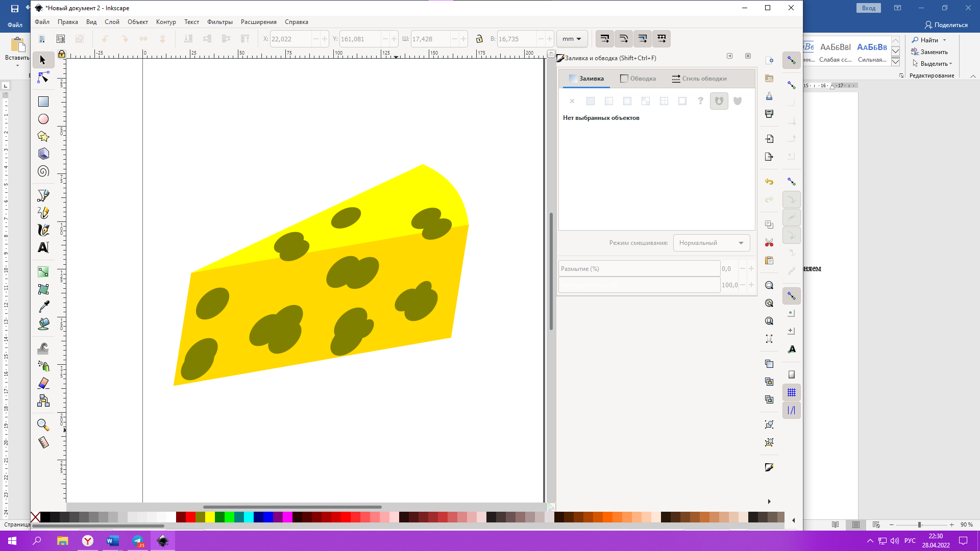The height and width of the screenshot is (551, 980).
Task: Select the Zoom magnifier tool
Action: [43, 425]
